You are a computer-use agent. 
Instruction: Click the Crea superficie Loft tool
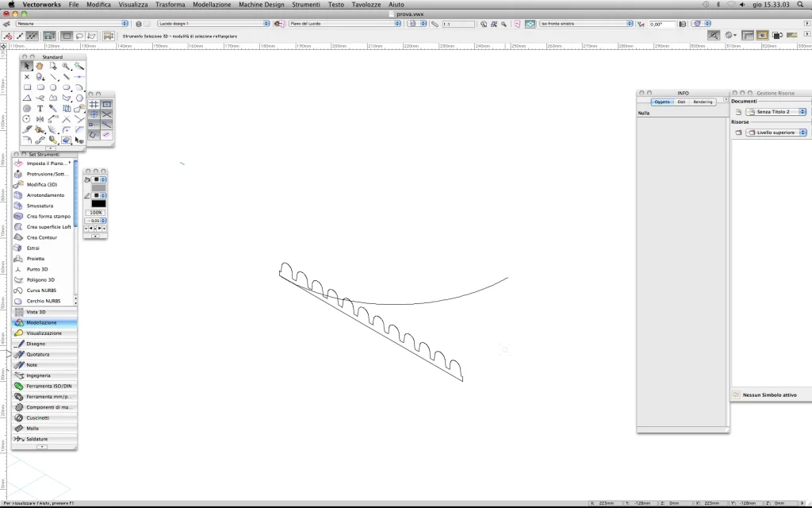[48, 227]
